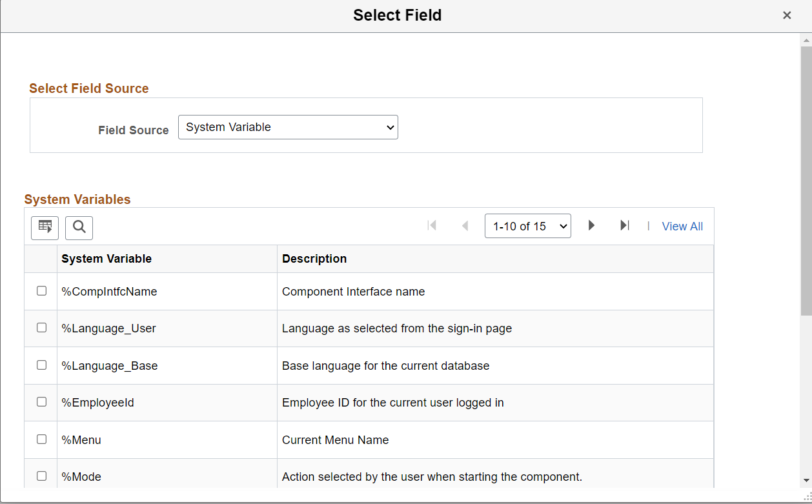
Task: Click the Description column header
Action: pos(314,259)
